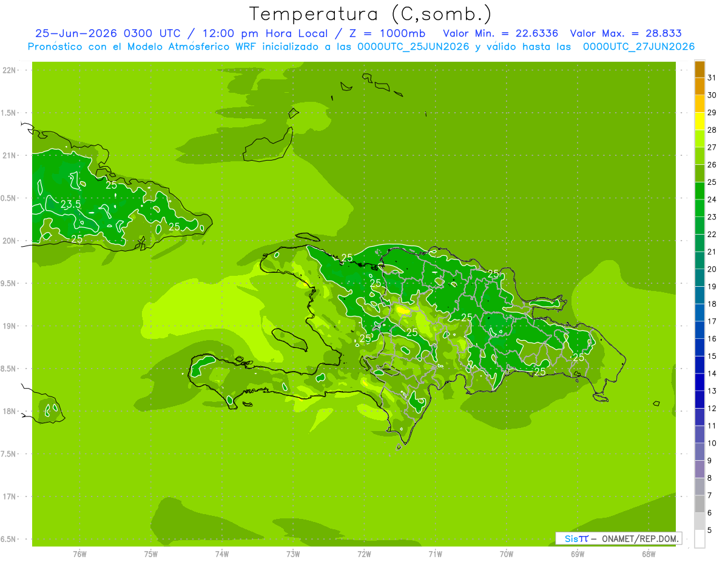Click the '20N' latitude label
Image resolution: width=728 pixels, height=562 pixels.
(10, 241)
